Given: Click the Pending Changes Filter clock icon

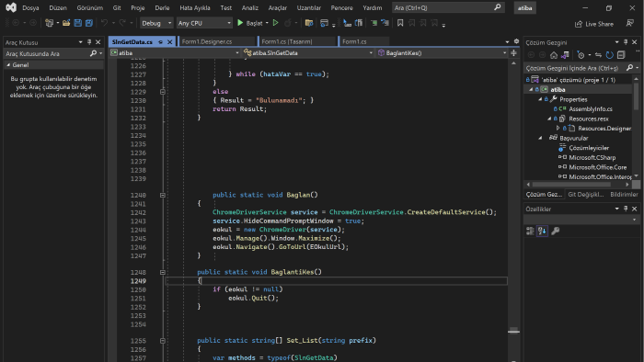Looking at the screenshot, I should tap(581, 55).
